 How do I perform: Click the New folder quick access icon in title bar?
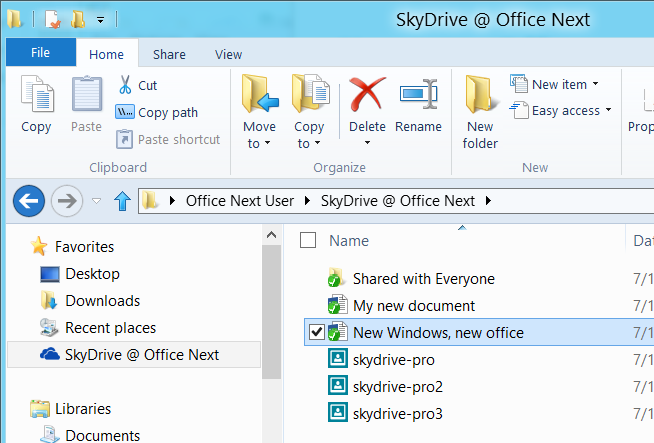[x=78, y=19]
